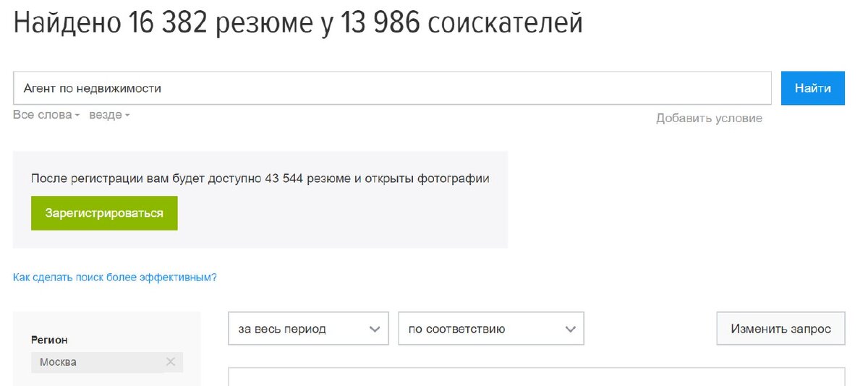The height and width of the screenshot is (386, 868).
Task: Click the empty results panel below the sort controls
Action: [x=537, y=377]
